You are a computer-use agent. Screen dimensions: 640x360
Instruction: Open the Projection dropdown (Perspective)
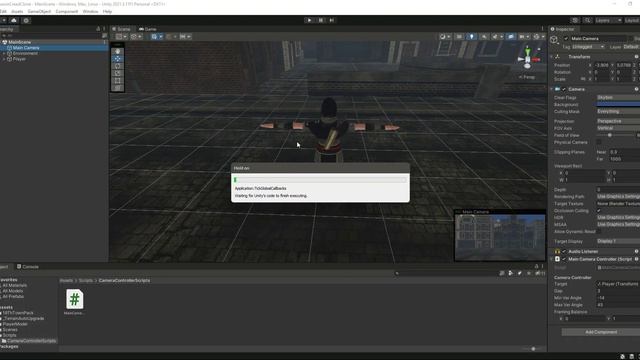pos(618,121)
